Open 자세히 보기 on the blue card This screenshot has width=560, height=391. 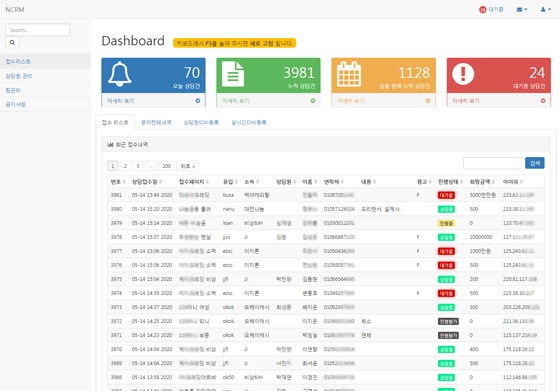pyautogui.click(x=121, y=101)
